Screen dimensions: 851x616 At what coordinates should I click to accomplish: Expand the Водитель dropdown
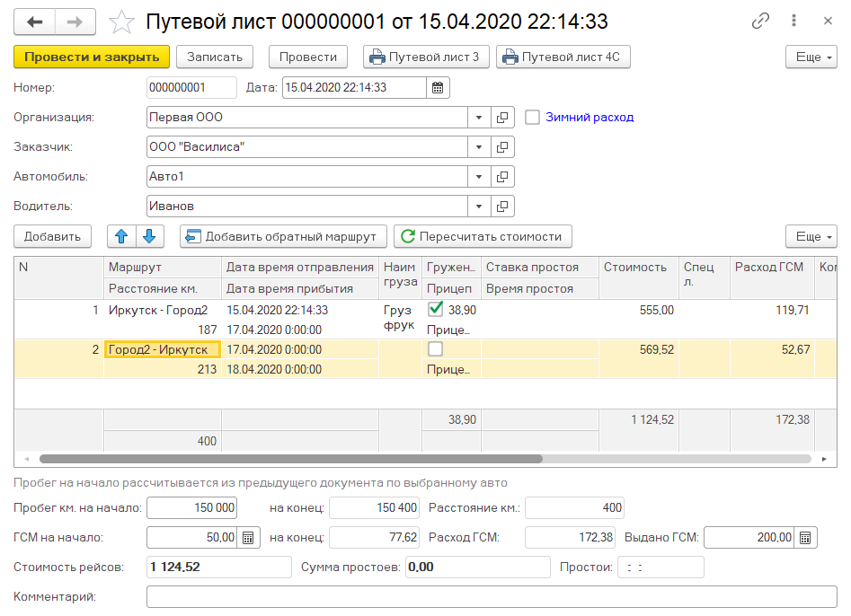coord(479,206)
